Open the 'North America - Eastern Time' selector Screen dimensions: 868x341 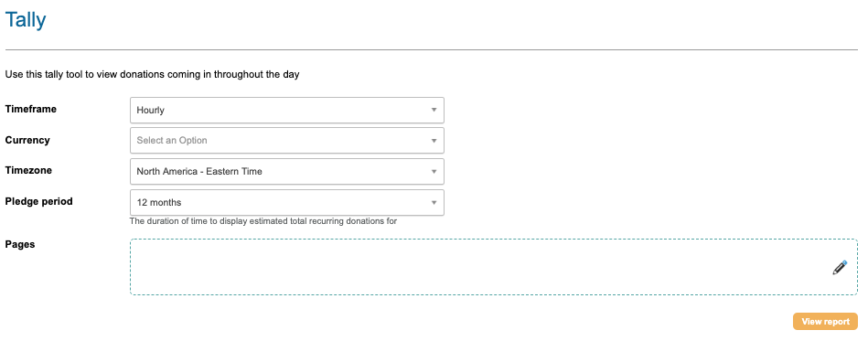pyautogui.click(x=287, y=172)
